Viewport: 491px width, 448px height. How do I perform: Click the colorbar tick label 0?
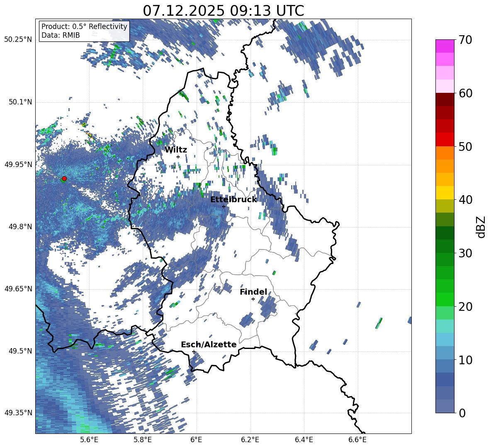[462, 413]
